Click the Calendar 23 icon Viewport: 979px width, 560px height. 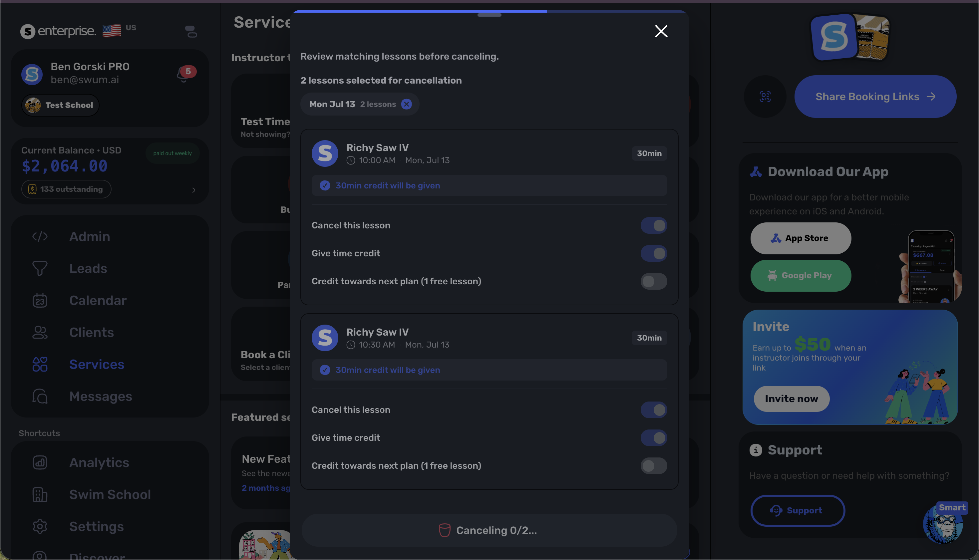coord(40,300)
